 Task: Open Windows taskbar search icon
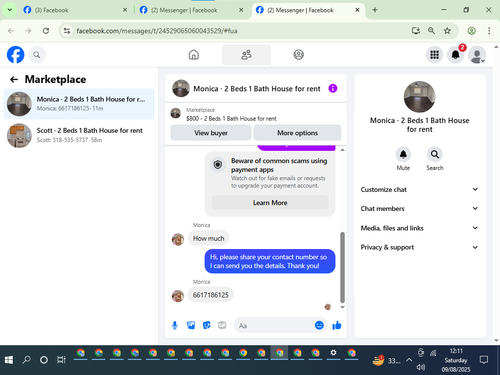click(26, 360)
